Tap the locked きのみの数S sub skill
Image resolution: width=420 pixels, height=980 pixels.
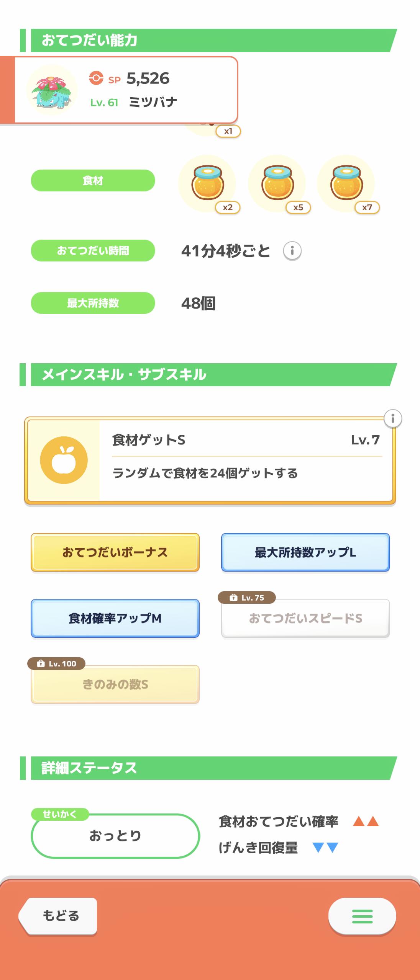click(115, 684)
